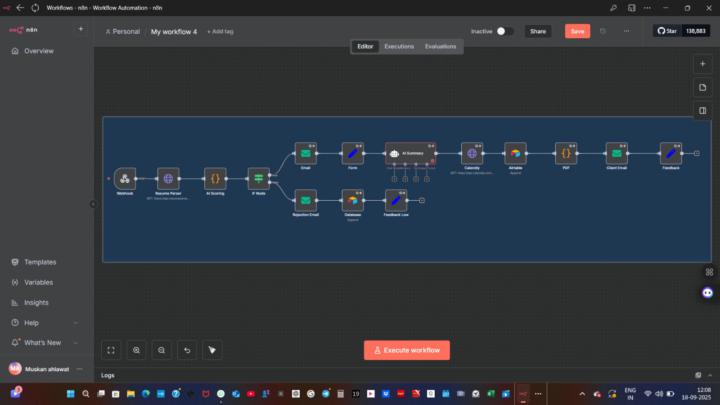Toggle workflow Inactive switch
720x405 pixels.
tap(504, 31)
